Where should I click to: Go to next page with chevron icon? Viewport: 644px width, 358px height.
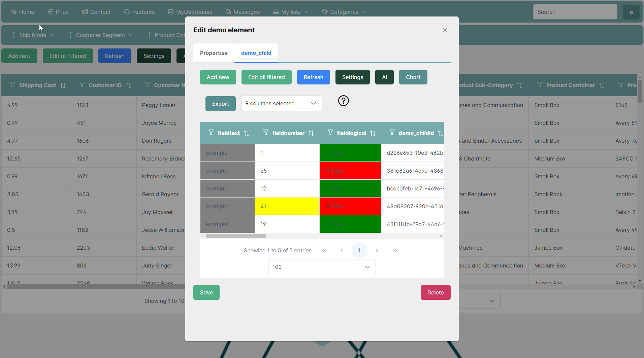coord(377,250)
